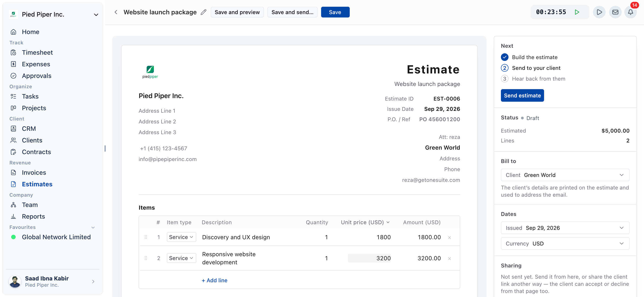Open the circular play button in header

(x=599, y=12)
